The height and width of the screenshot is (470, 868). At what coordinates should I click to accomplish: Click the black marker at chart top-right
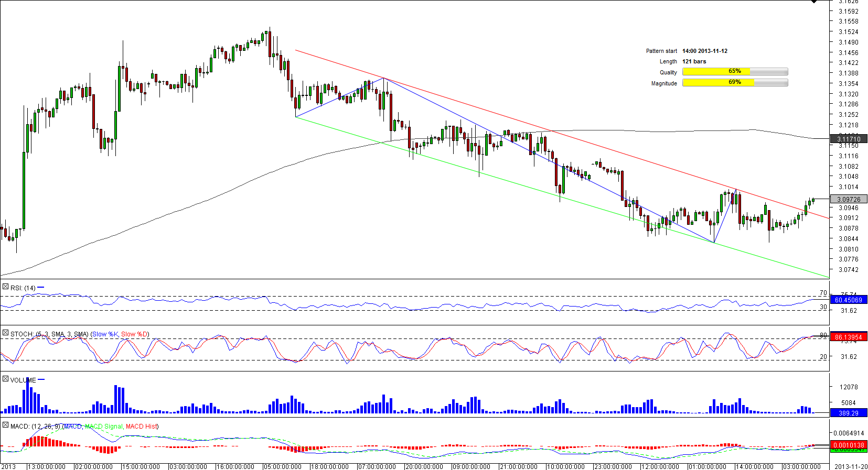tap(814, 2)
